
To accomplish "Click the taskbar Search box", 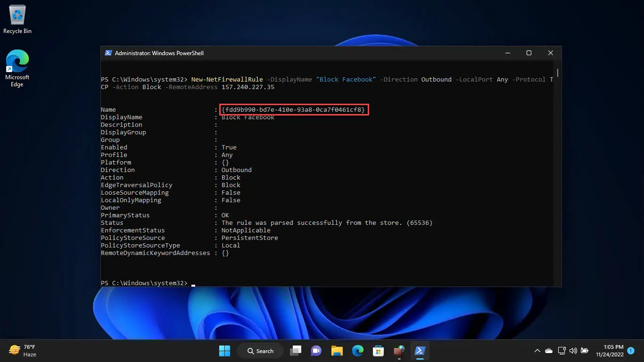I will coord(260,351).
